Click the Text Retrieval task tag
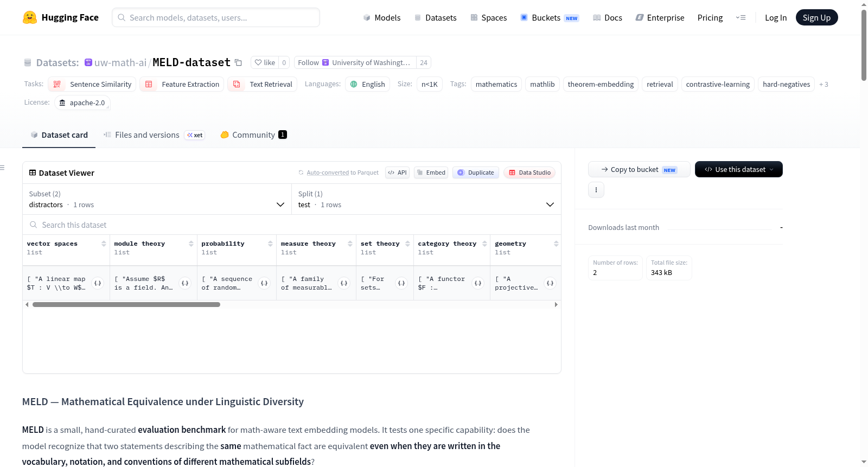The image size is (868, 467). tap(263, 84)
